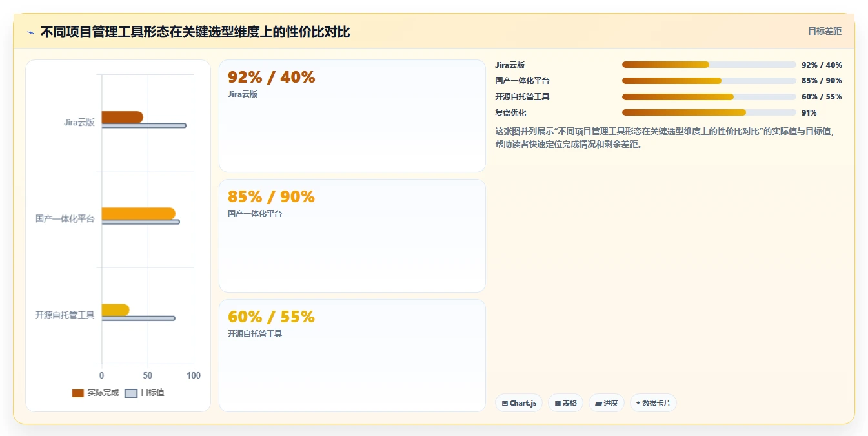Click the 91% value for 复盘优化
Viewport: 868px width, 436px height.
(809, 113)
